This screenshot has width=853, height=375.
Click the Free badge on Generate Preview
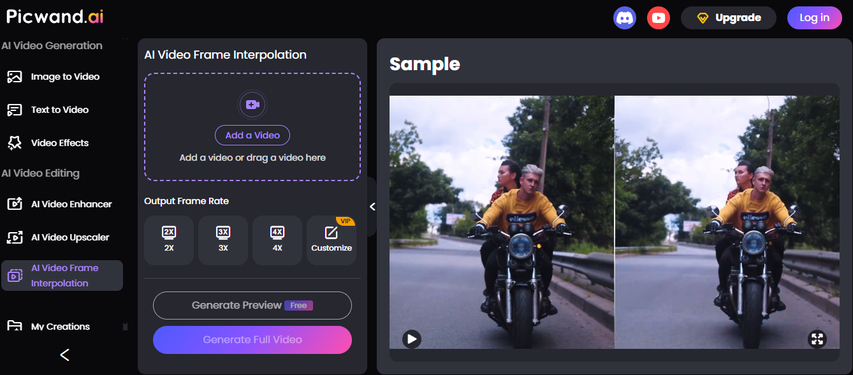(299, 305)
